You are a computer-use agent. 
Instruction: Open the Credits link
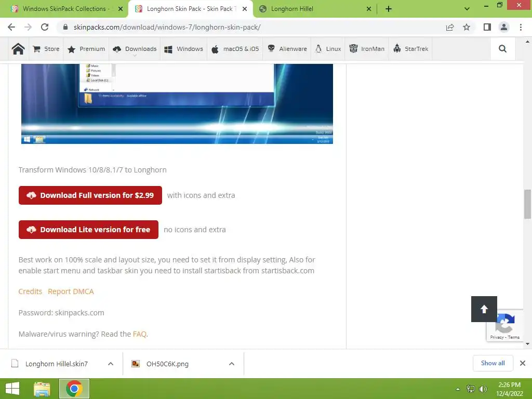(30, 291)
